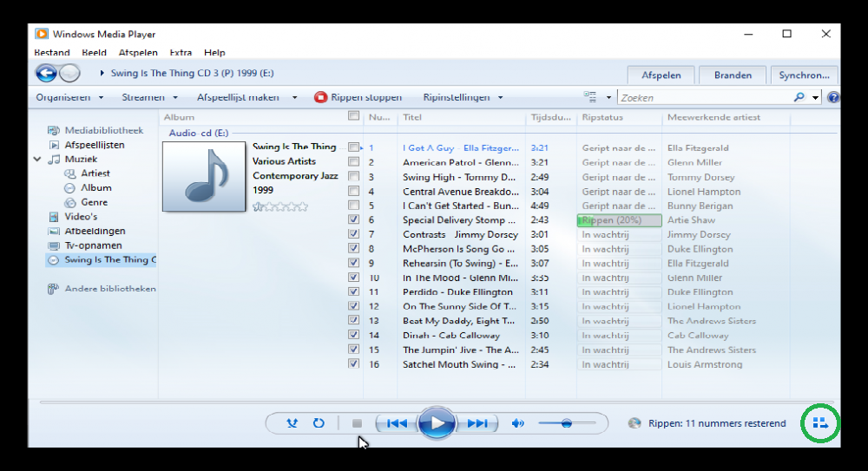Open the Genre view
868x471 pixels.
[x=94, y=202]
